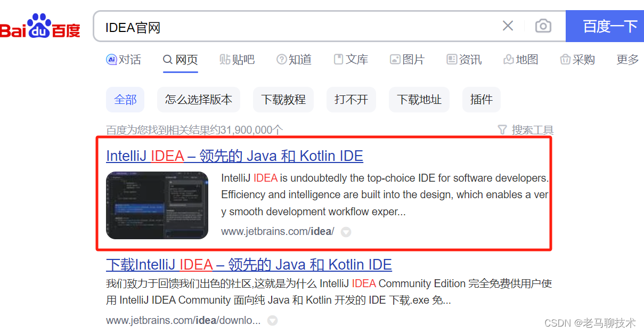Open the 下载IntelliJ IDEA result title
Screen dimensions: 644x333
click(249, 265)
